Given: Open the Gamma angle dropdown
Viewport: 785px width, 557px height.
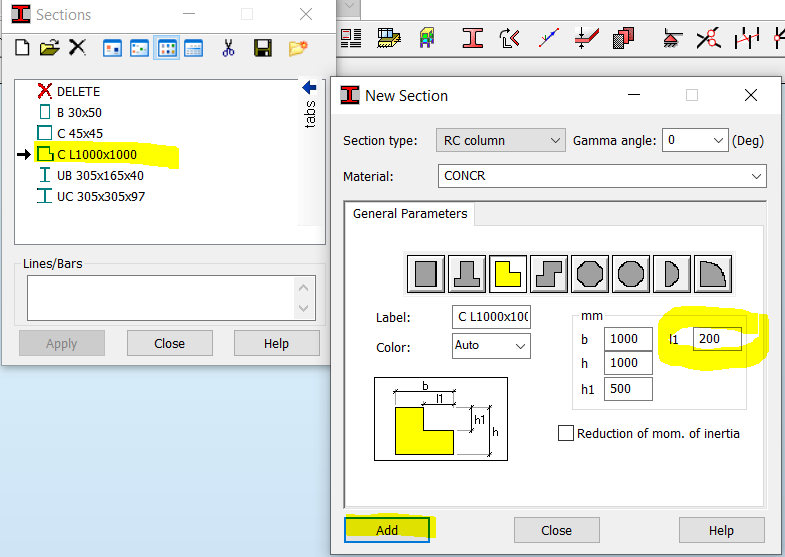Looking at the screenshot, I should tap(695, 141).
